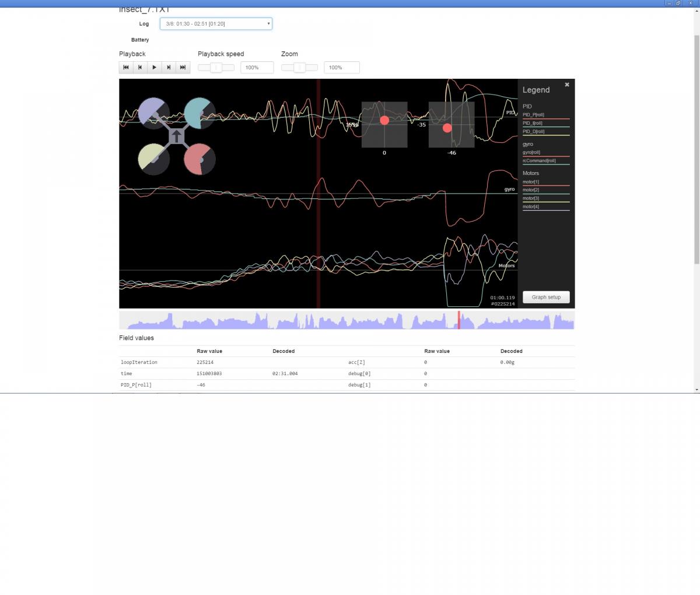Step forward one frame in playback

click(x=169, y=67)
